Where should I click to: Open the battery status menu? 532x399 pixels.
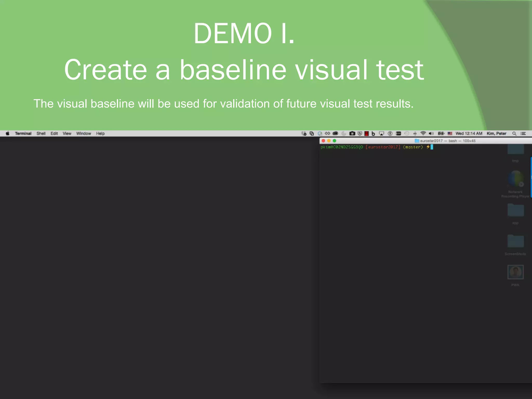[441, 133]
